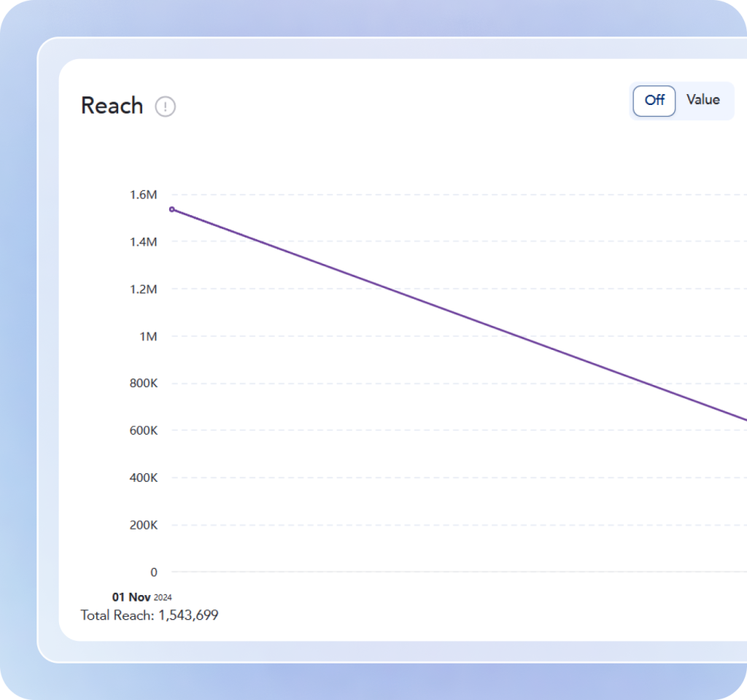Viewport: 747px width, 700px height.
Task: Click the 1,543,699 total reach number
Action: click(x=188, y=615)
